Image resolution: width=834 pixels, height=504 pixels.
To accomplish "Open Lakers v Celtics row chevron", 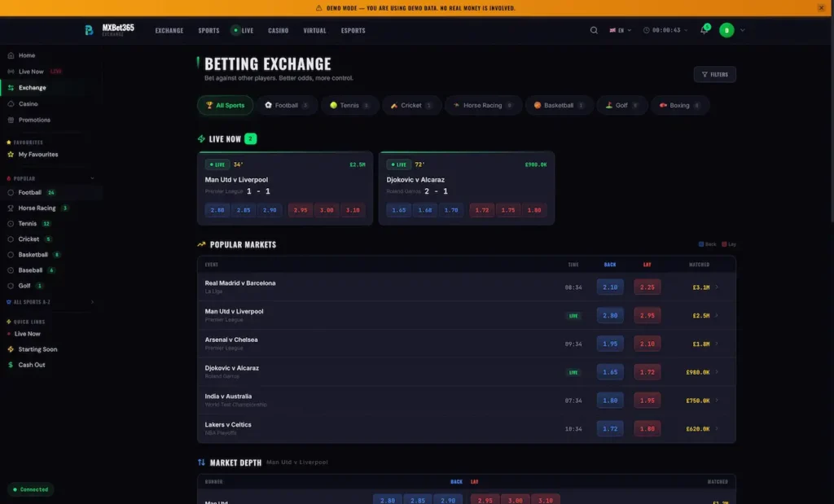I will [x=717, y=428].
